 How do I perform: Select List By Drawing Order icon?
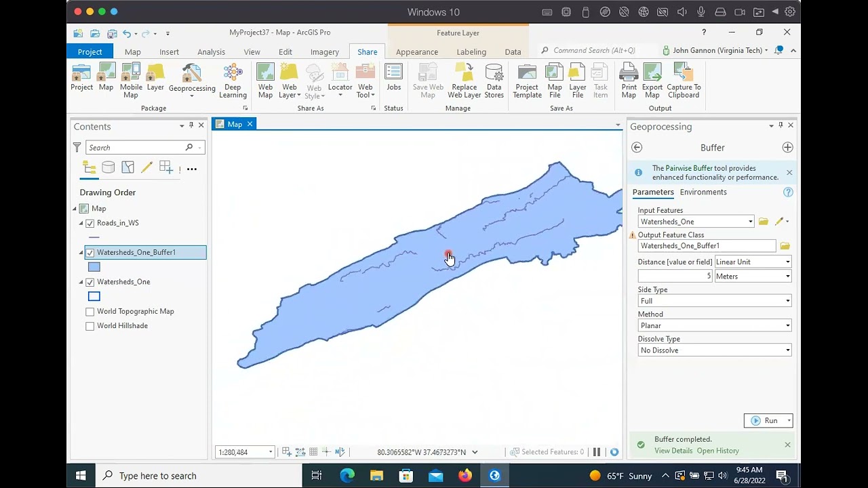(x=89, y=168)
